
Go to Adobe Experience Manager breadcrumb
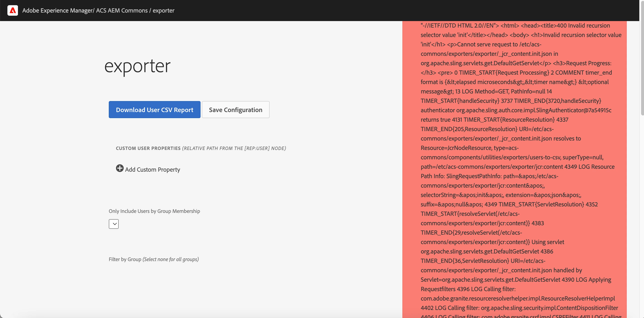coord(57,11)
